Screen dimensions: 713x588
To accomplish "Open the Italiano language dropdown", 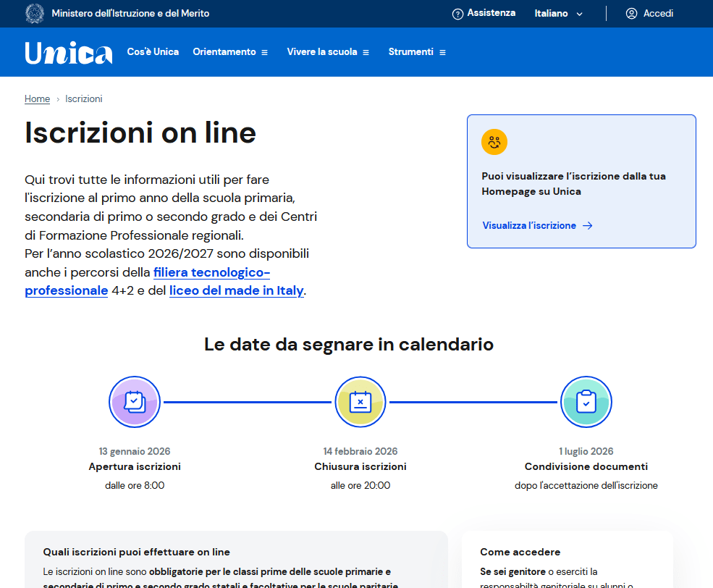I will click(x=558, y=14).
